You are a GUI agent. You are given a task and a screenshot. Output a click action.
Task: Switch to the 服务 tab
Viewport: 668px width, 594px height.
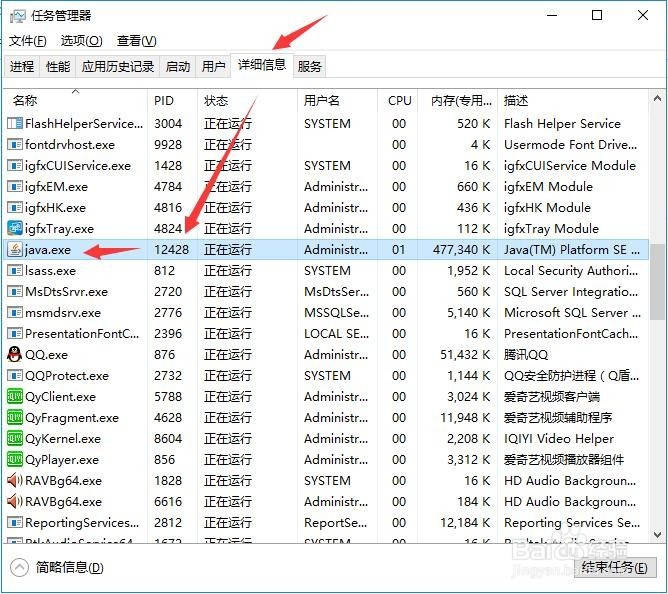(309, 66)
